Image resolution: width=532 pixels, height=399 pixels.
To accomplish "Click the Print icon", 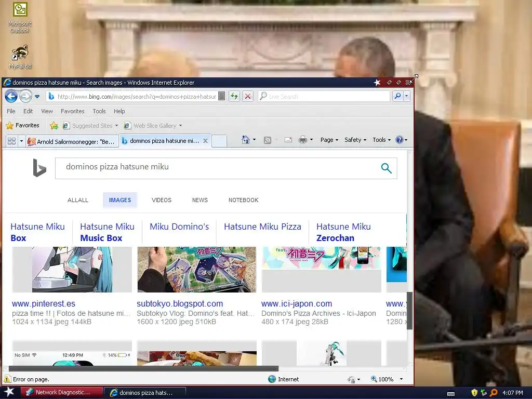I will tap(303, 140).
